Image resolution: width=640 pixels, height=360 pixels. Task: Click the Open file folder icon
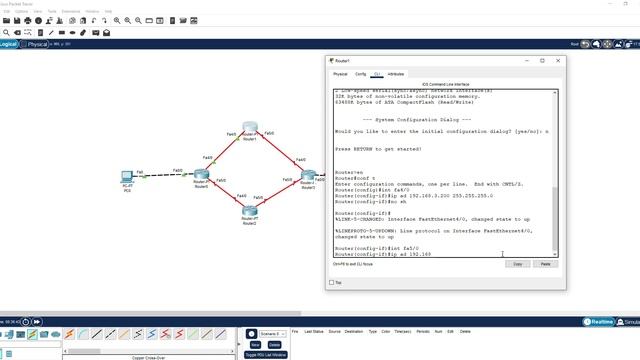6,20
